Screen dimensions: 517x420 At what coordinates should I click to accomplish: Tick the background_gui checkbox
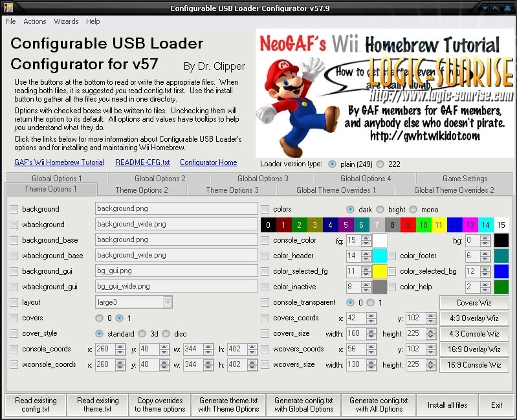[14, 271]
